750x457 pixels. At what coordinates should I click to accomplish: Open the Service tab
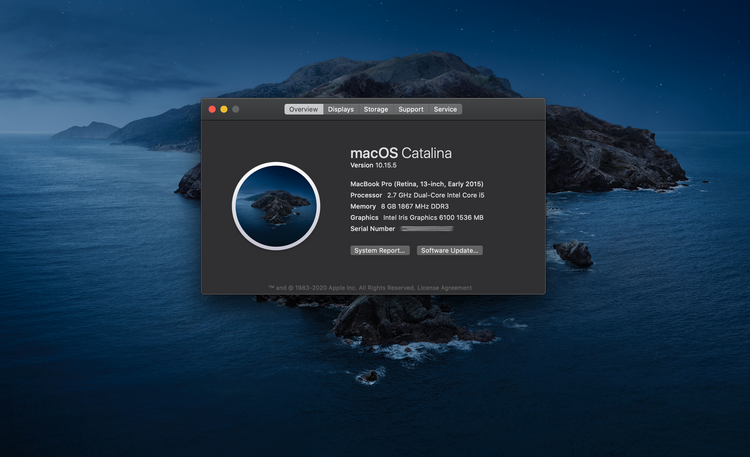(445, 109)
